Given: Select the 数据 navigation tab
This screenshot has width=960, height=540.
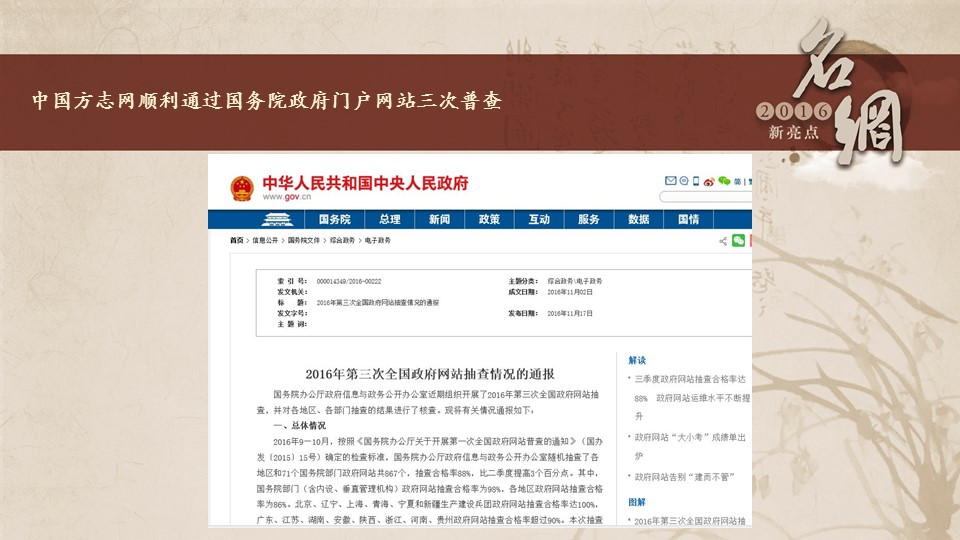Looking at the screenshot, I should point(639,219).
